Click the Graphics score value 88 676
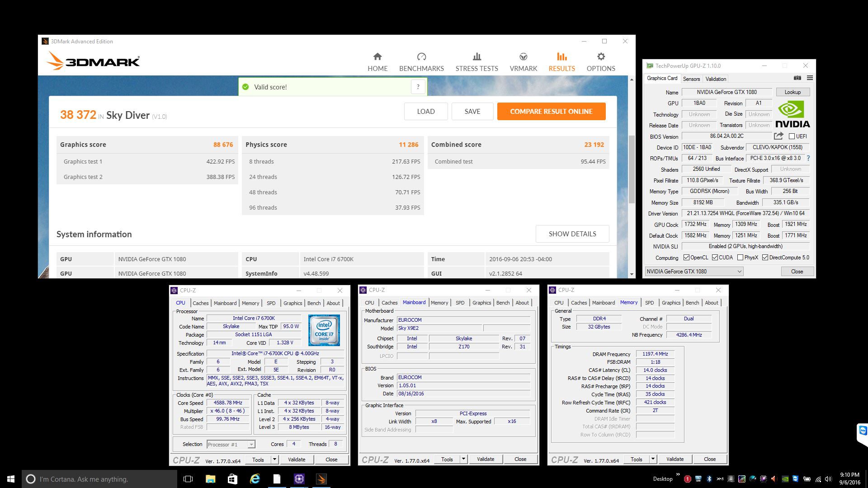The image size is (868, 488). (223, 145)
